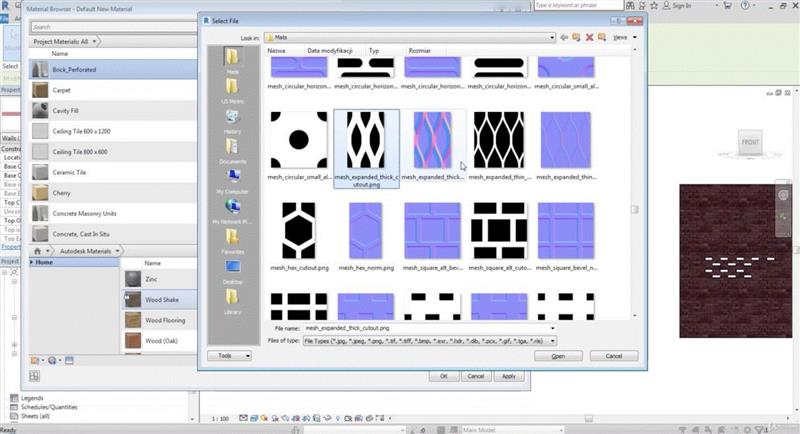Viewport: 800px width, 434px height.
Task: Open the Documents places shortcut
Action: [x=232, y=151]
